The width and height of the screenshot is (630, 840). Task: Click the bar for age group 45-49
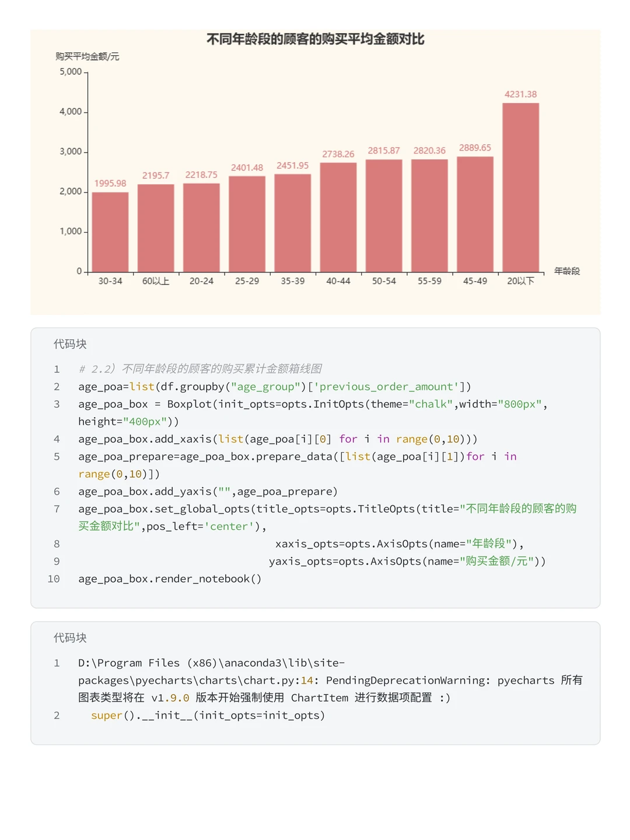click(475, 214)
